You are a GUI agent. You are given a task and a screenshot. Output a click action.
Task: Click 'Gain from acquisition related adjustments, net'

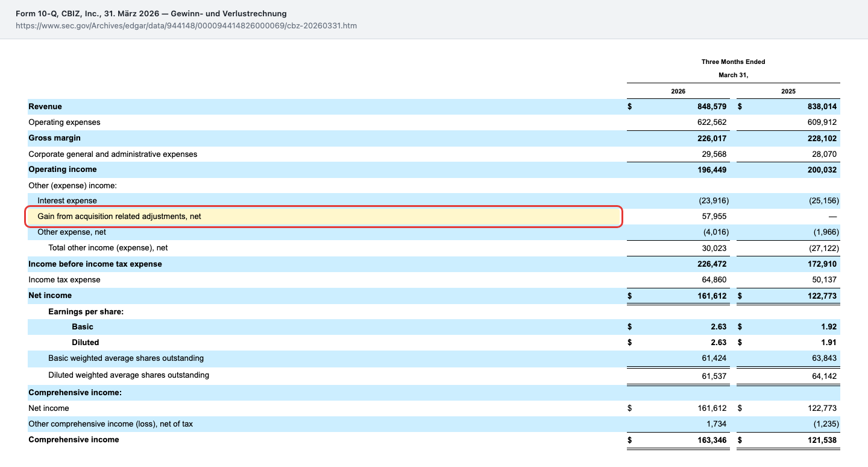(x=119, y=216)
